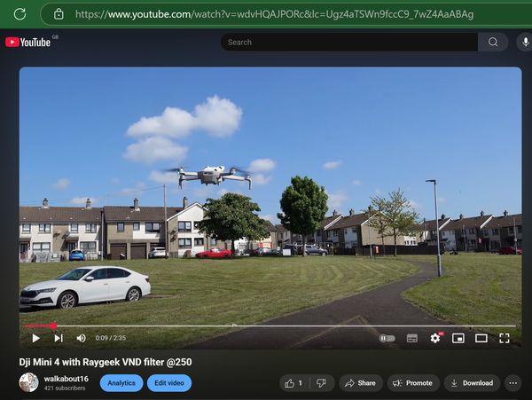Open the Analytics page for this video
The width and height of the screenshot is (532, 400).
click(x=121, y=383)
